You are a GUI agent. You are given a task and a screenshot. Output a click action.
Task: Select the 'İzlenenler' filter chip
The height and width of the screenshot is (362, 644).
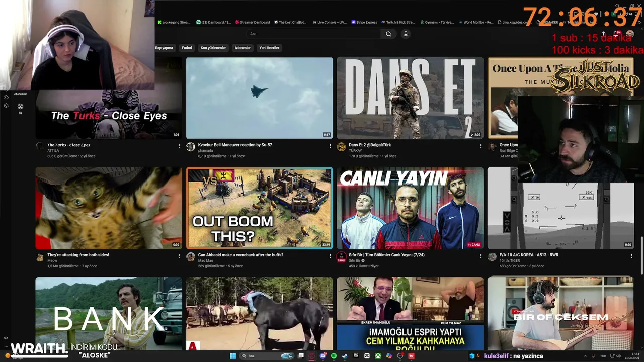point(243,48)
